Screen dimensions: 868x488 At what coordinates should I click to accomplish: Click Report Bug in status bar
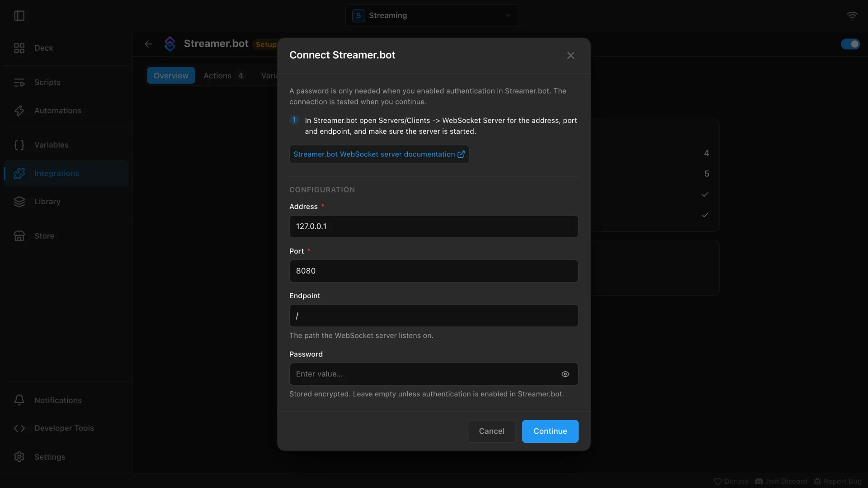click(838, 481)
